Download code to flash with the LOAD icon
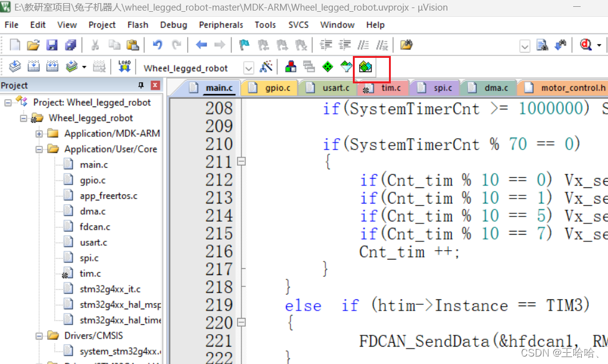Image resolution: width=608 pixels, height=364 pixels. [124, 67]
